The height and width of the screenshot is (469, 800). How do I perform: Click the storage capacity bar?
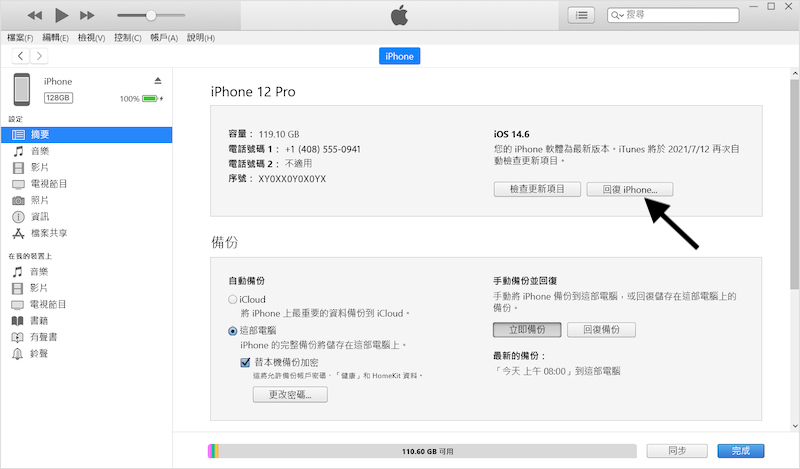(x=422, y=451)
